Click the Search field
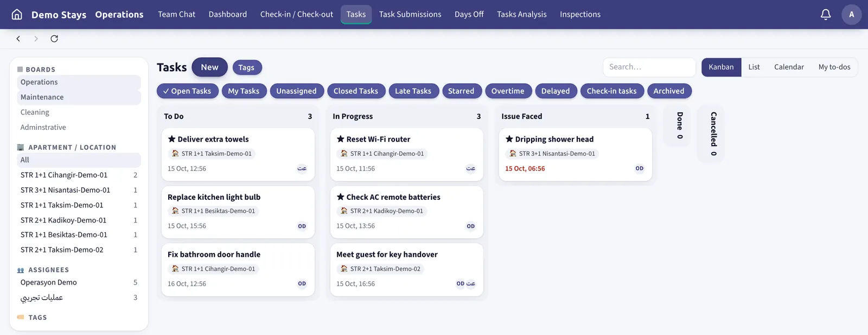Image resolution: width=868 pixels, height=335 pixels. [x=649, y=67]
